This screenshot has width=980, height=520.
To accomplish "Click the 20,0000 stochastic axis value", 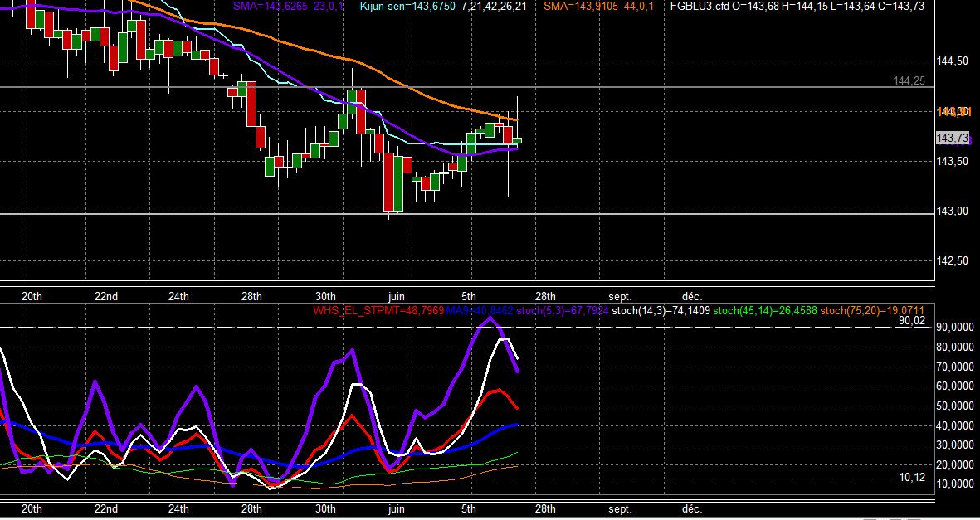I will coord(953,465).
